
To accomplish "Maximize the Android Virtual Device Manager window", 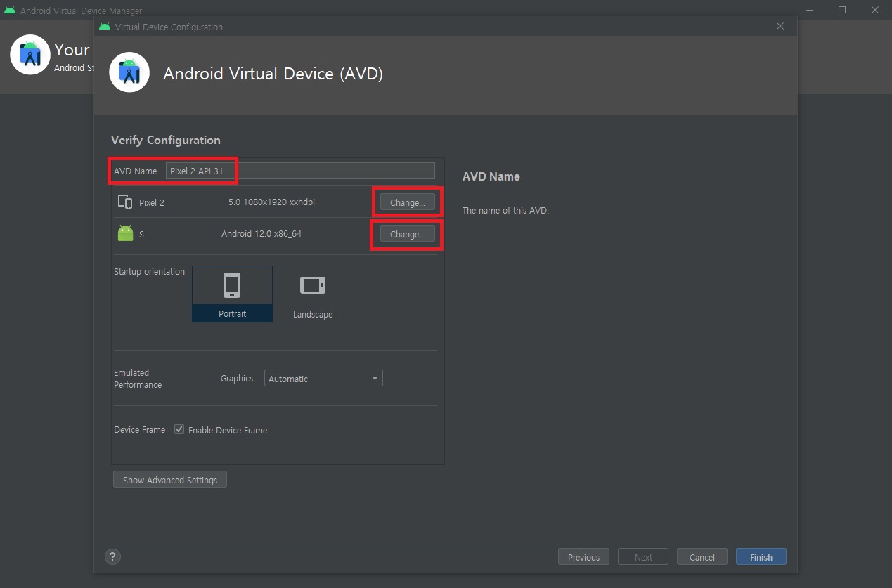I will (x=842, y=10).
